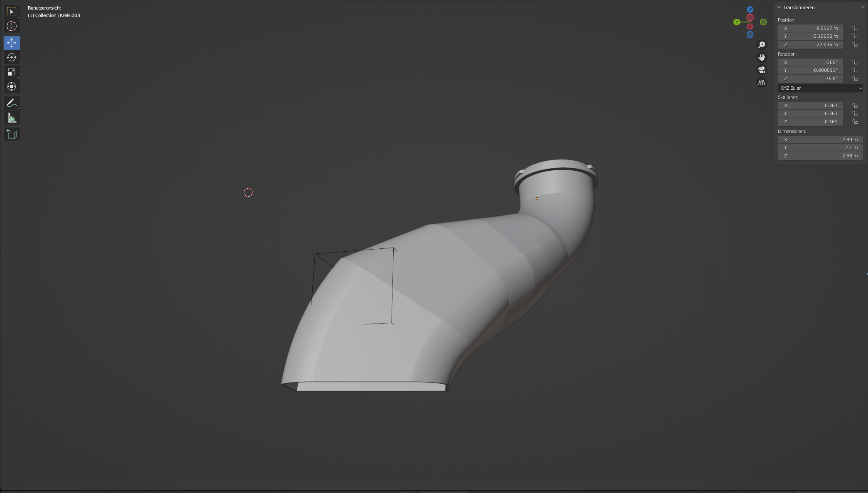Open the XYZ Euler rotation mode dropdown

click(x=820, y=88)
